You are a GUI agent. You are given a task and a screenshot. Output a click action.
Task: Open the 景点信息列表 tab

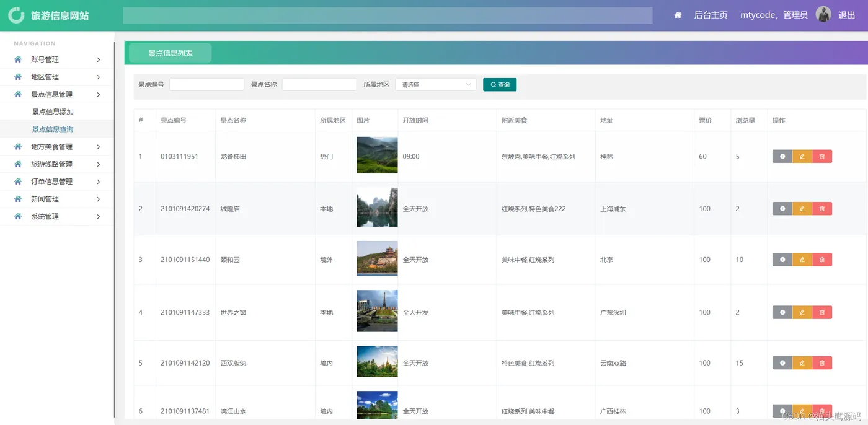(170, 53)
